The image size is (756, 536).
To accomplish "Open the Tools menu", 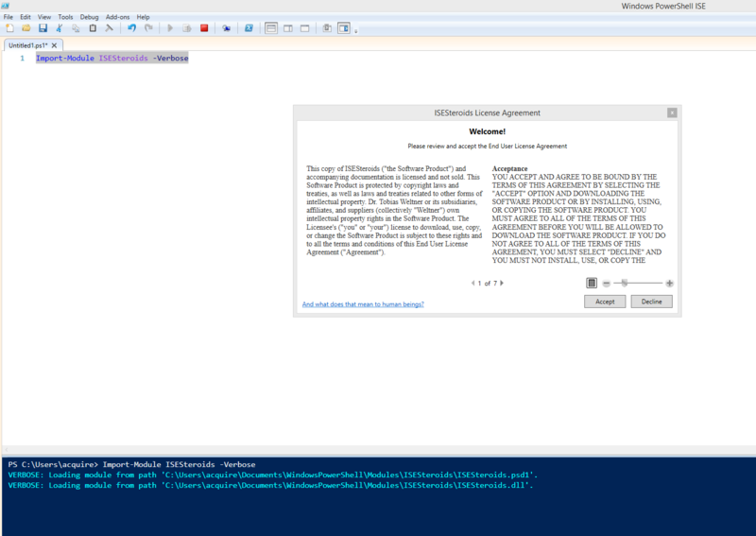I will point(65,17).
